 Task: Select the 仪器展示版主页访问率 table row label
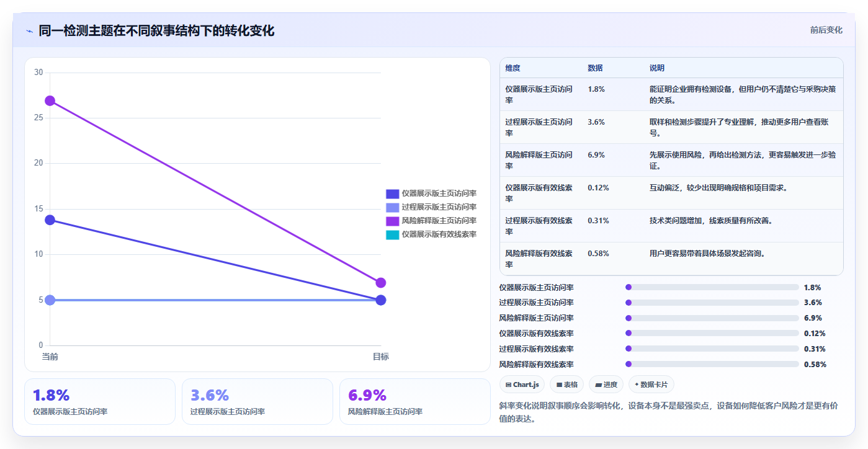[539, 94]
